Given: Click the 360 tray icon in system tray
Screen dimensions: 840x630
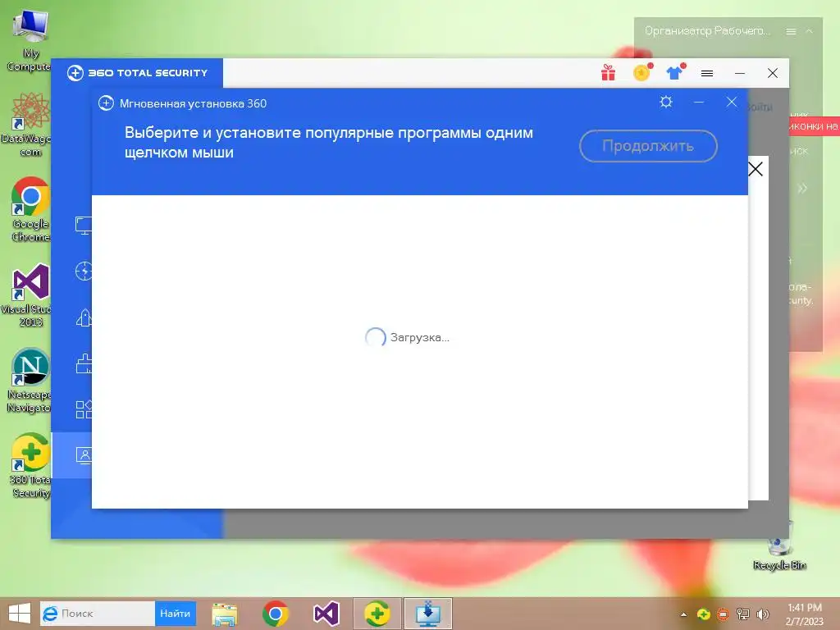Looking at the screenshot, I should click(703, 614).
